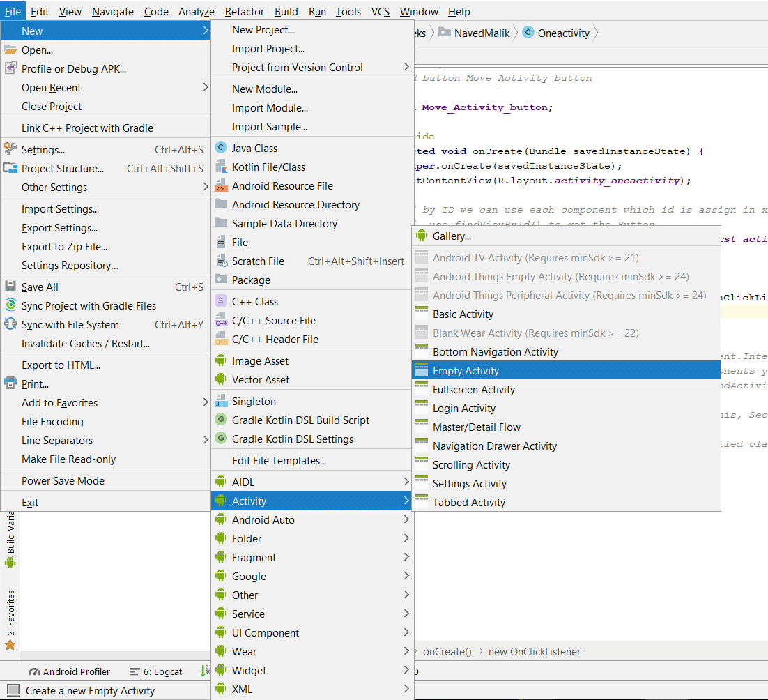Open the Android Profiler from the status bar
768x700 pixels.
click(69, 671)
